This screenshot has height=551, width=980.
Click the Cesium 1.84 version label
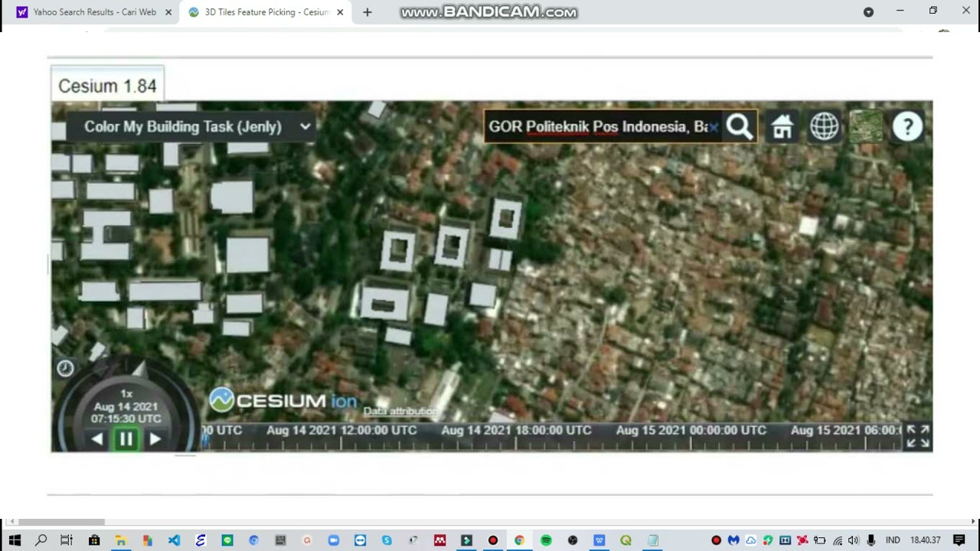(x=107, y=86)
